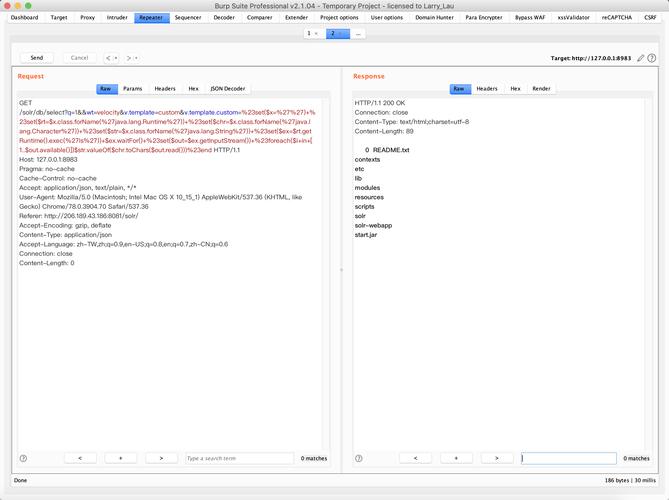The image size is (669, 500).
Task: Open the Decoder tab
Action: click(224, 17)
